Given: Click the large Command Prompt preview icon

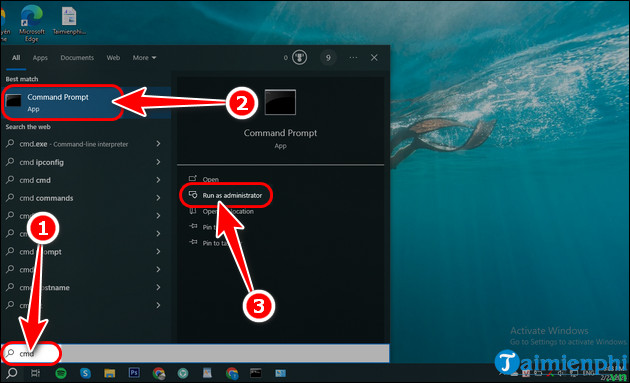Looking at the screenshot, I should 280,102.
